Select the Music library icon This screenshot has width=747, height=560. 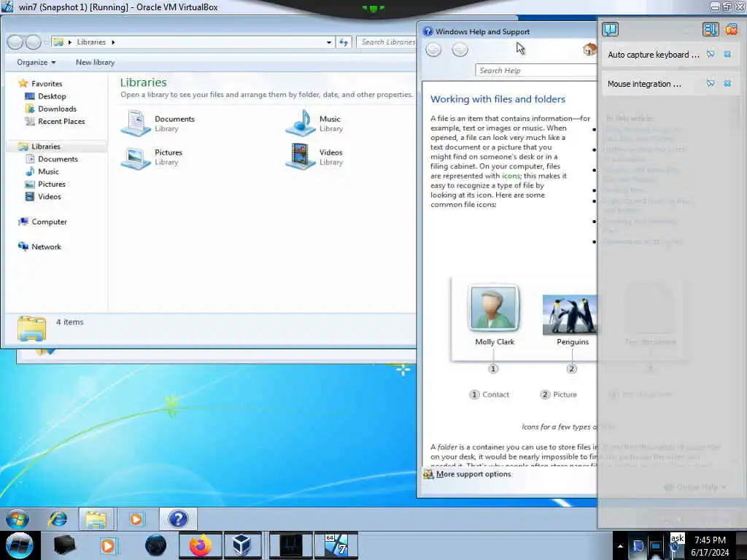(x=300, y=122)
